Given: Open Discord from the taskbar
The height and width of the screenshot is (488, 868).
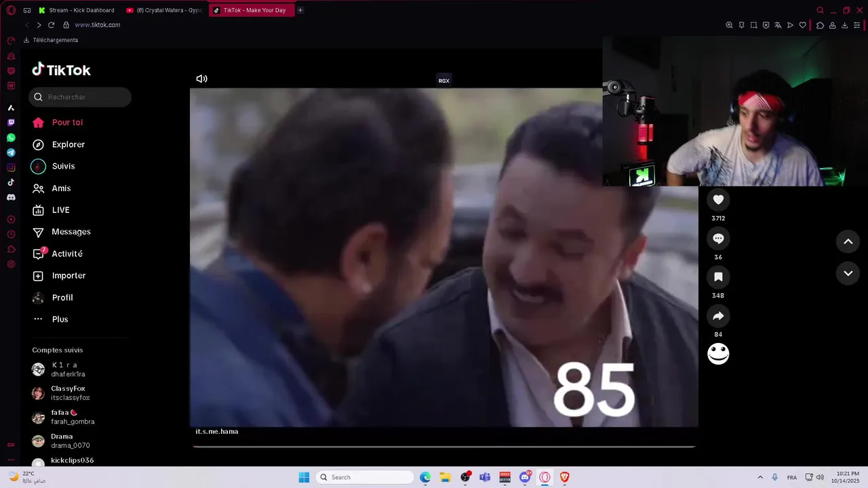Looking at the screenshot, I should point(525,477).
